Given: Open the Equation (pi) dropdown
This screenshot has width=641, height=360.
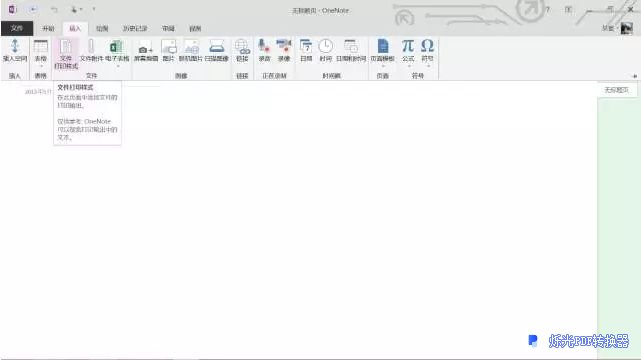Looking at the screenshot, I should (x=408, y=66).
